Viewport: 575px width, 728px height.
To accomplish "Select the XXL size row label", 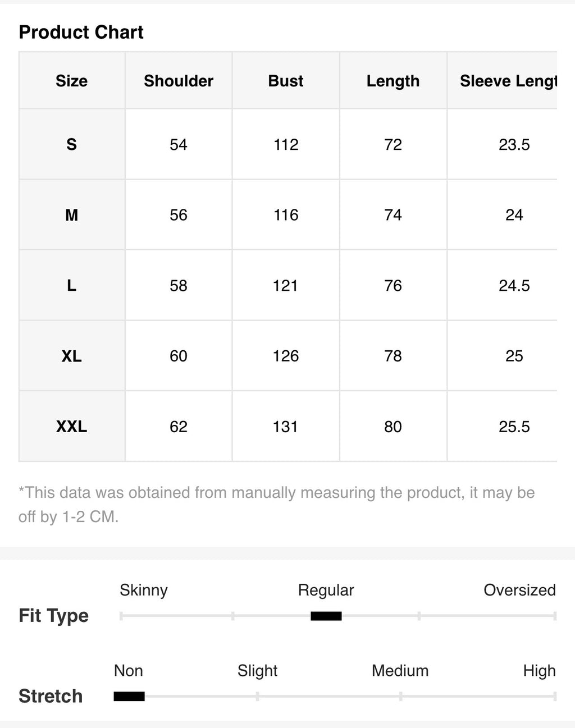I will (x=72, y=427).
